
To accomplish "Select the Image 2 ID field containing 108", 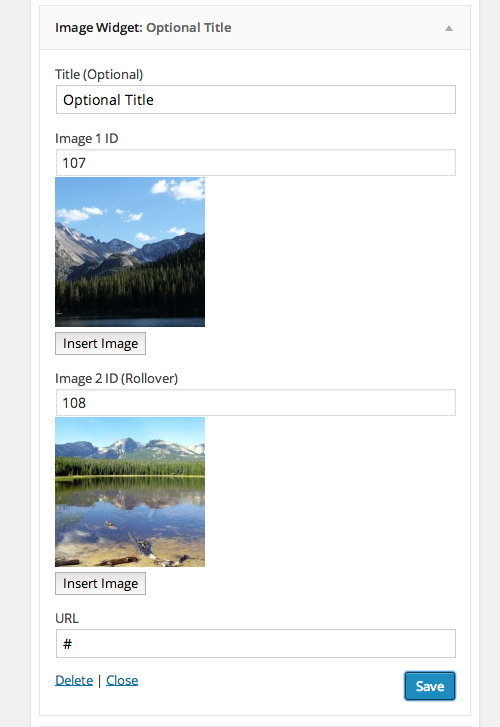I will pos(256,402).
